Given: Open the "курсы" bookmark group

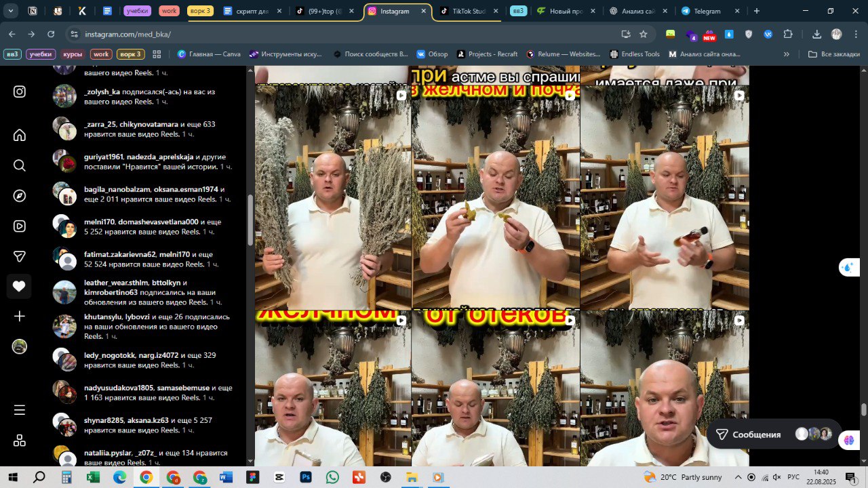Looking at the screenshot, I should pos(73,54).
